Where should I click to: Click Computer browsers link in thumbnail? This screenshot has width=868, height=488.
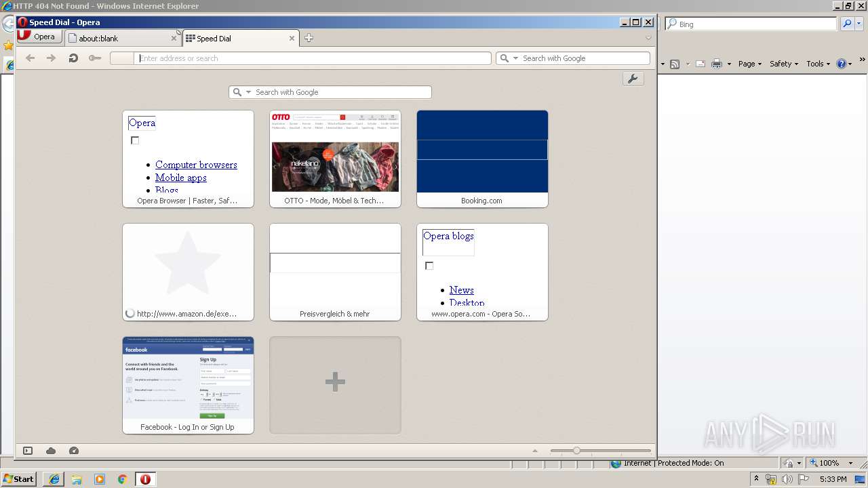(196, 165)
